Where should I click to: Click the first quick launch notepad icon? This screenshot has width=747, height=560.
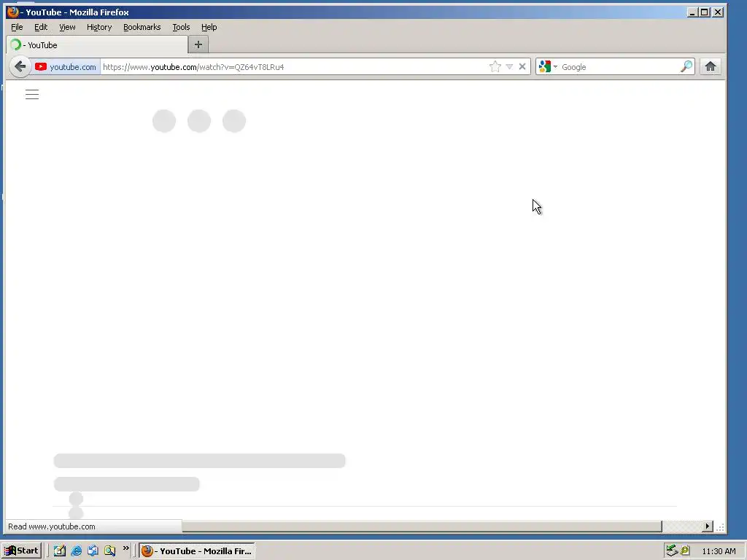click(60, 551)
